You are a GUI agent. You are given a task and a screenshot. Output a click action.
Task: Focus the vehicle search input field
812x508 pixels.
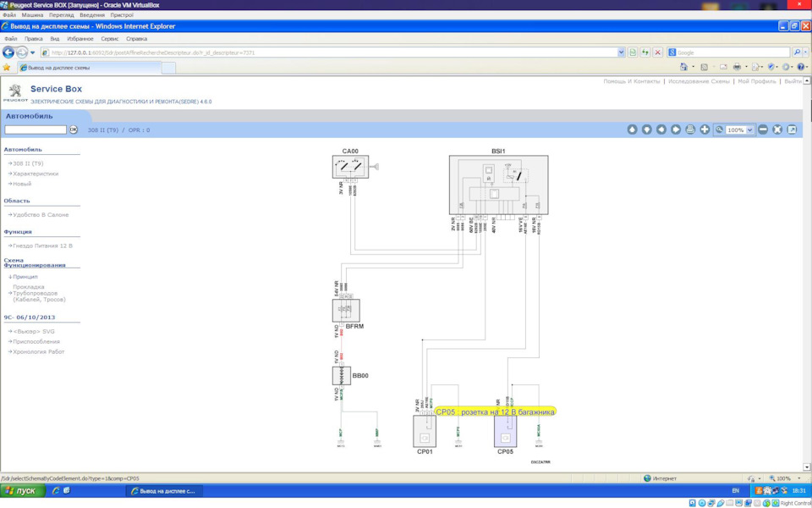(x=36, y=130)
